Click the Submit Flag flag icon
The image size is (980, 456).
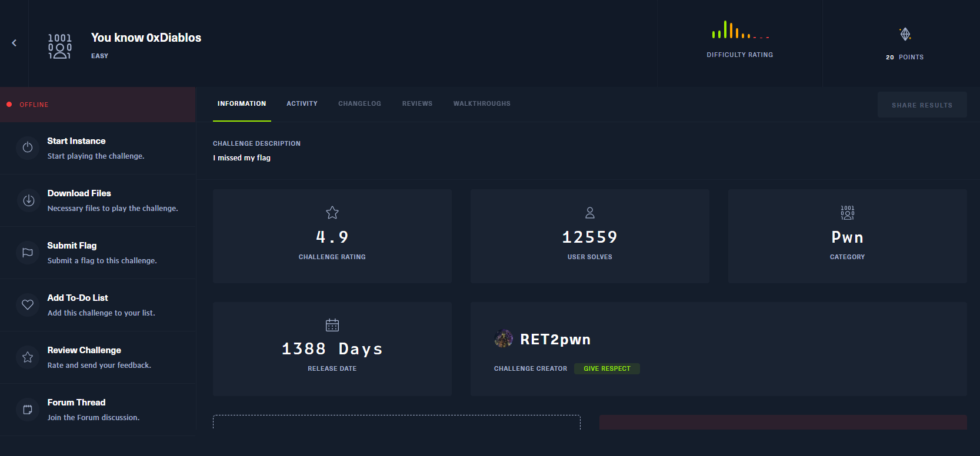coord(28,252)
